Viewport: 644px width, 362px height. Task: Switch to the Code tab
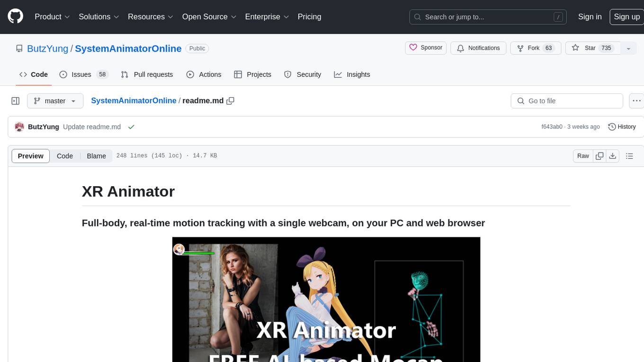tap(34, 74)
